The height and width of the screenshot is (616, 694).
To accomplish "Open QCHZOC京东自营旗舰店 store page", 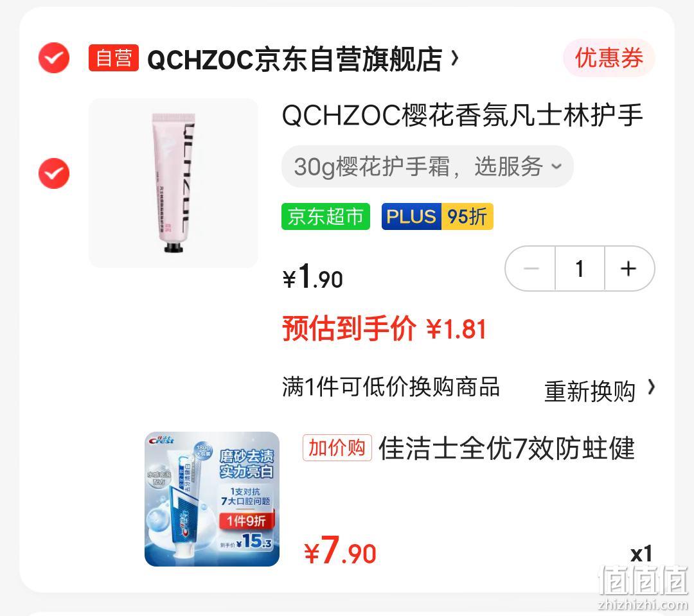I will pyautogui.click(x=294, y=59).
